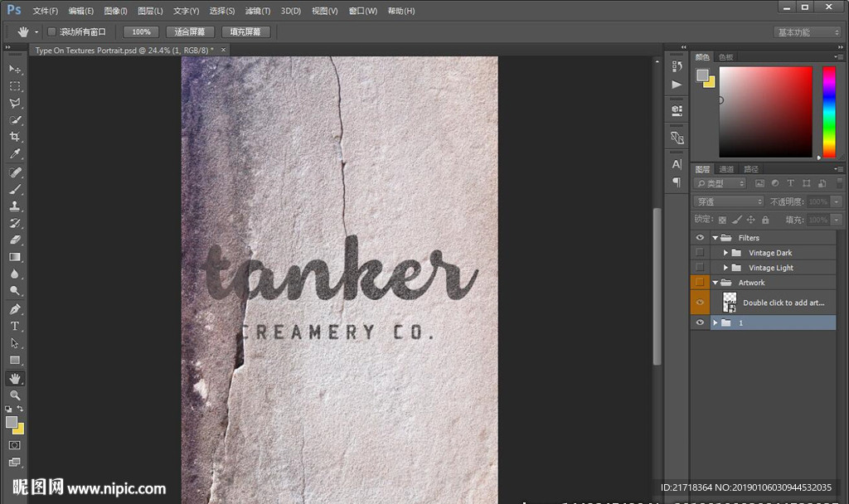Select the Eraser tool

click(15, 240)
